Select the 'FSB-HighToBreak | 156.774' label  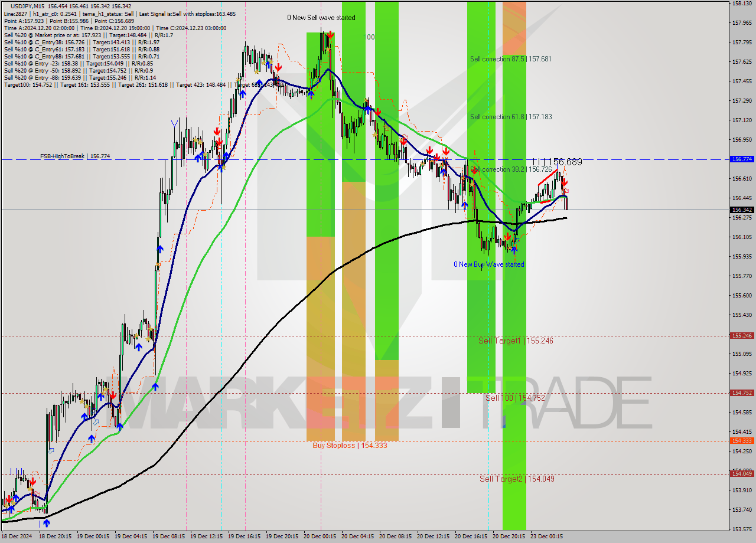coord(75,156)
